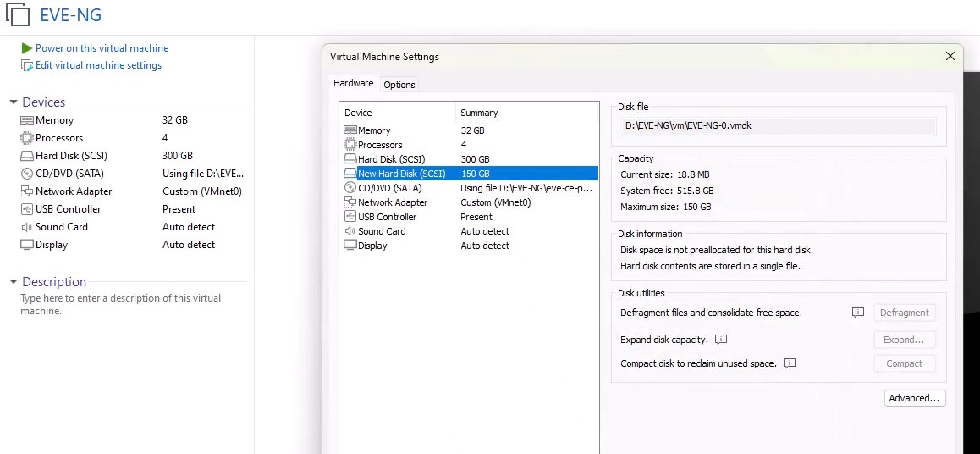Click the info icon beside Expand disk capacity
Image resolution: width=980 pixels, height=454 pixels.
721,340
